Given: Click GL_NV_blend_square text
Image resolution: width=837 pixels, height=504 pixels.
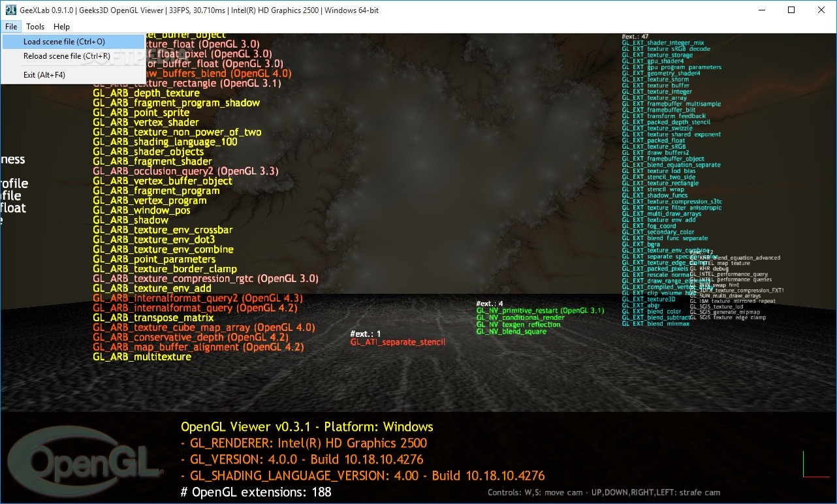Looking at the screenshot, I should 511,332.
